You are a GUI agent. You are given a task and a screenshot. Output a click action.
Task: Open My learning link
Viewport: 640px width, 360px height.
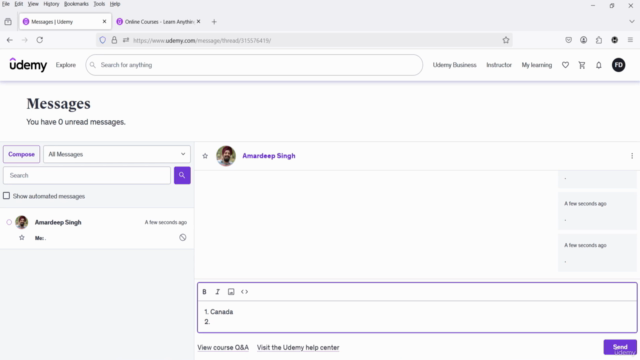537,65
